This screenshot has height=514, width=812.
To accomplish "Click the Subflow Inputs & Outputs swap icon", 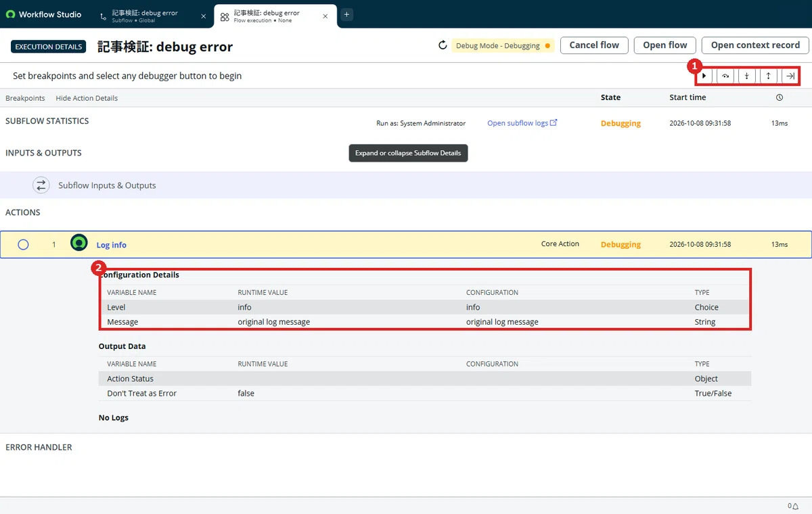I will [x=42, y=185].
